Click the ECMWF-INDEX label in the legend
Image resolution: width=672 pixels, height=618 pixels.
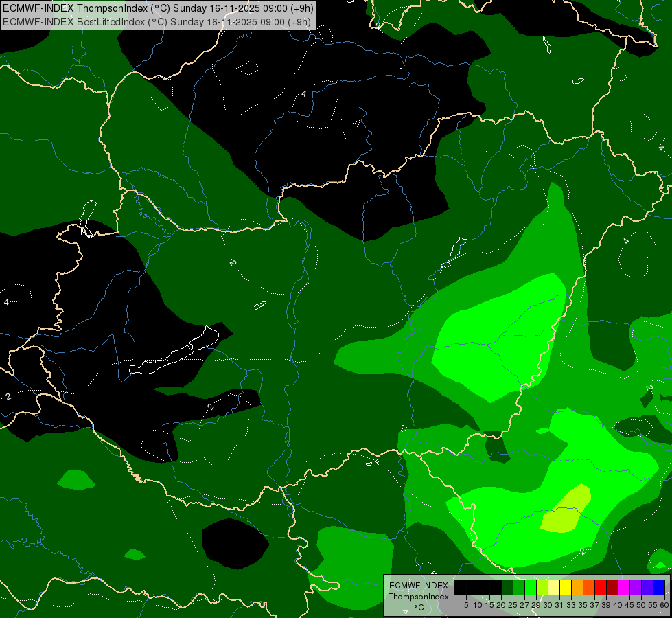[x=419, y=586]
